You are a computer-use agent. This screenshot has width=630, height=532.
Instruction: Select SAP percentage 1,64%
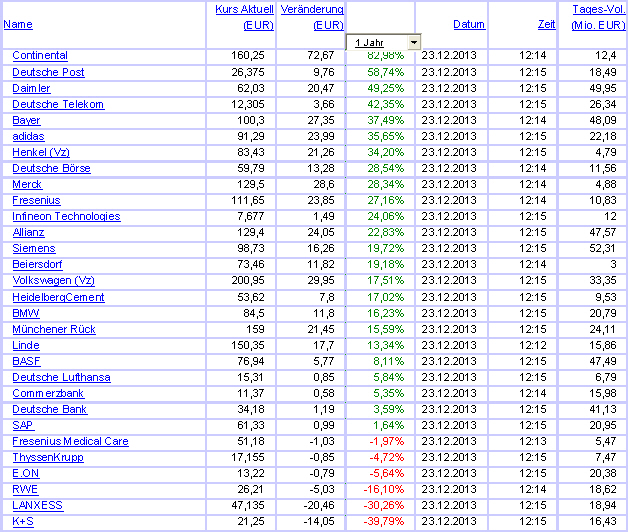coord(388,426)
